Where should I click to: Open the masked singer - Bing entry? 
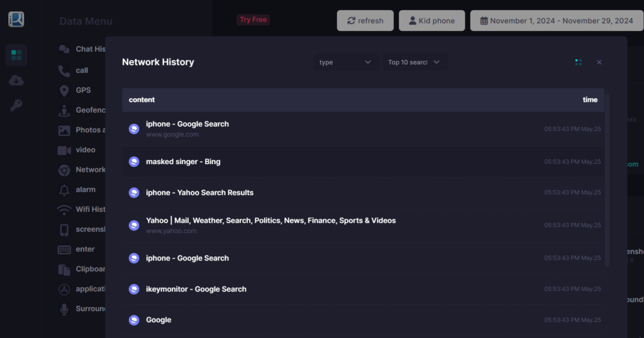pyautogui.click(x=363, y=162)
